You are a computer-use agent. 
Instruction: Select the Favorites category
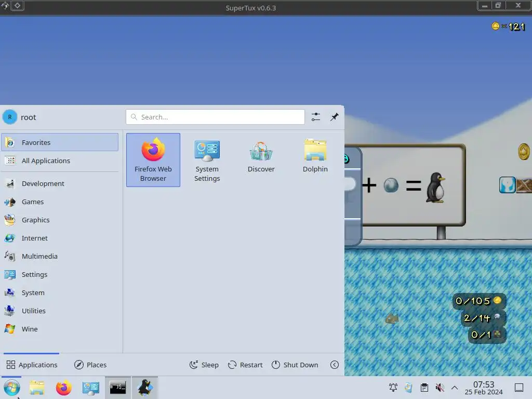tap(60, 142)
